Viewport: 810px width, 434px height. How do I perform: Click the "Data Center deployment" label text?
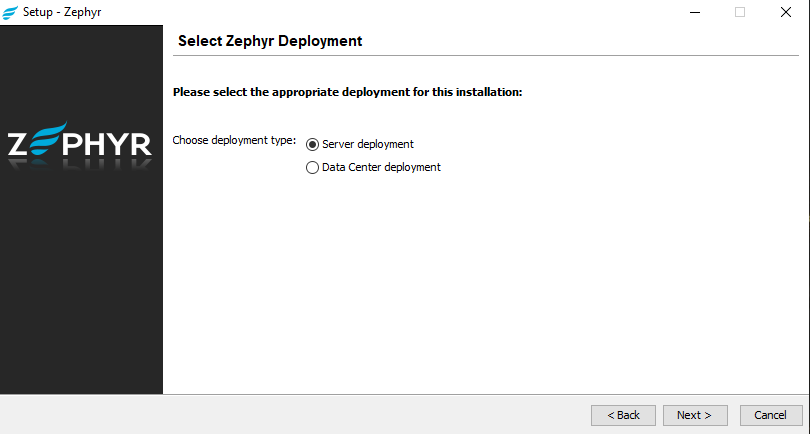(x=381, y=168)
